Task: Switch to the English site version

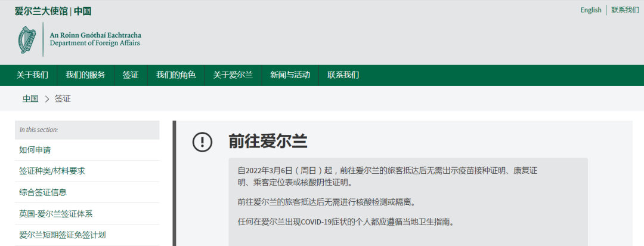Action: (590, 10)
